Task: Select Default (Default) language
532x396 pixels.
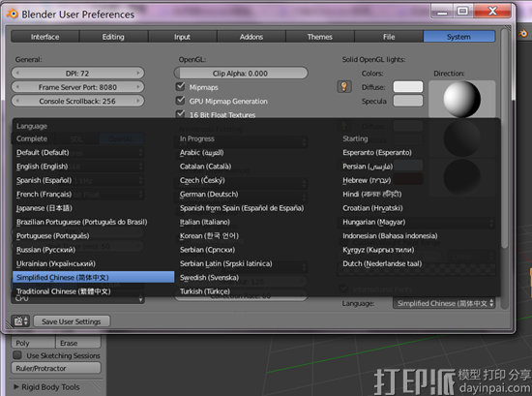Action: pyautogui.click(x=93, y=152)
